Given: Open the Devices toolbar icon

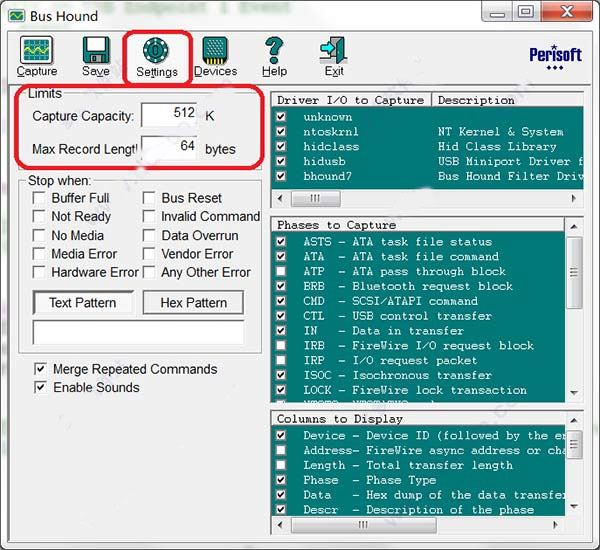Looking at the screenshot, I should (x=215, y=52).
